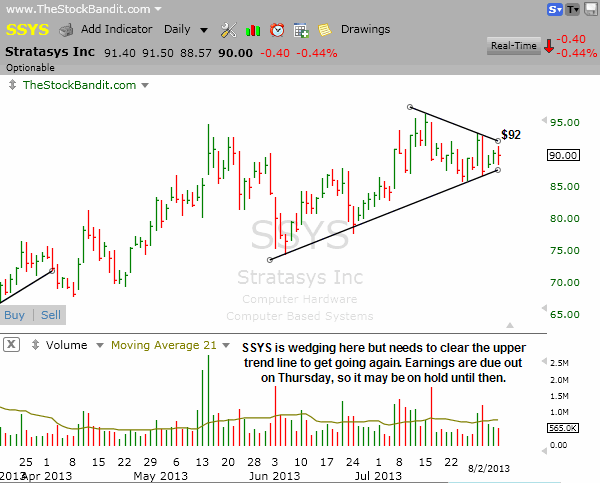The width and height of the screenshot is (600, 483).
Task: Close the Volume indicator pane with X
Action: click(x=12, y=345)
